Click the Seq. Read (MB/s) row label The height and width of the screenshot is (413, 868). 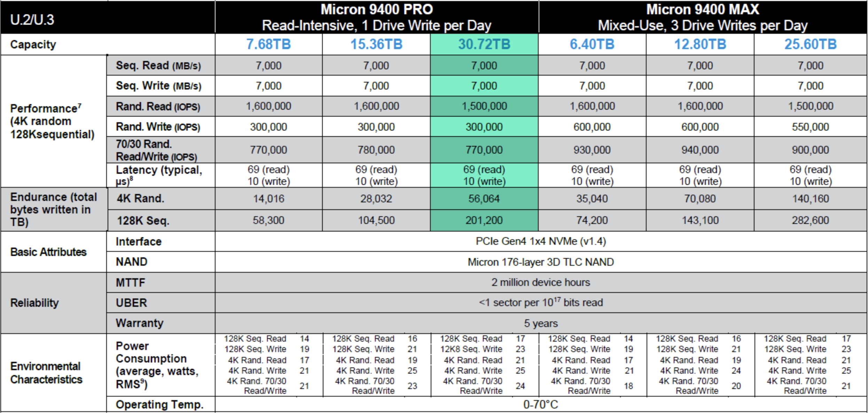(x=158, y=65)
